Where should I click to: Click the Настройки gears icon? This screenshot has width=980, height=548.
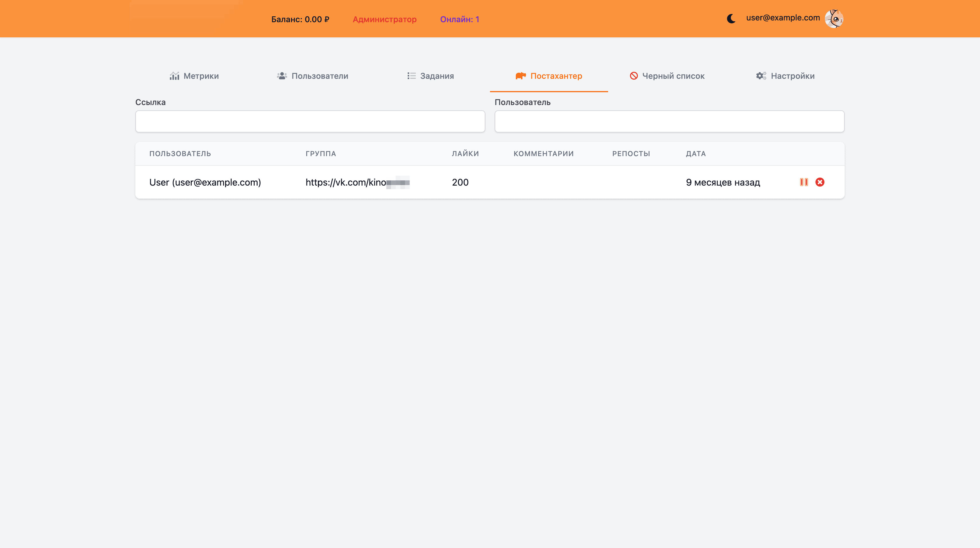coord(761,76)
